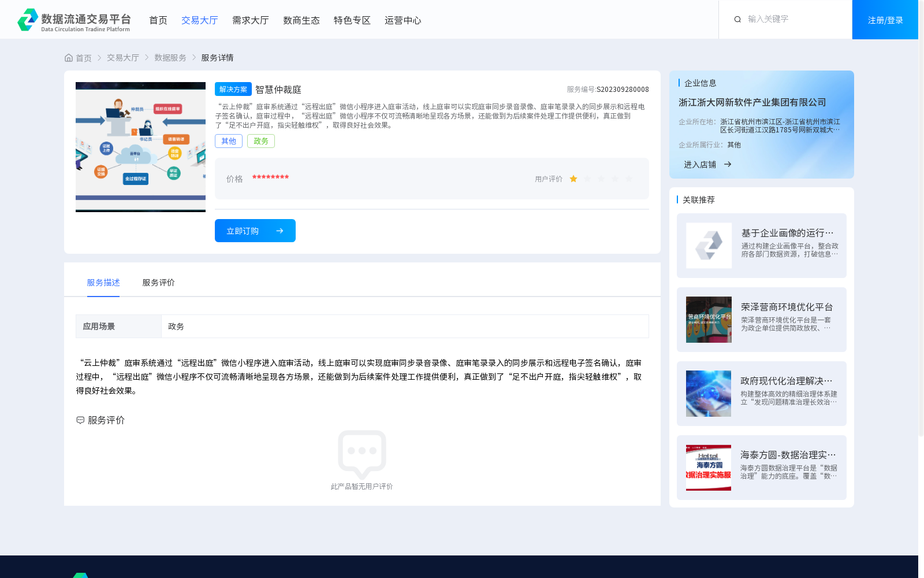The height and width of the screenshot is (578, 924).
Task: Click the fourth rating star
Action: (615, 179)
